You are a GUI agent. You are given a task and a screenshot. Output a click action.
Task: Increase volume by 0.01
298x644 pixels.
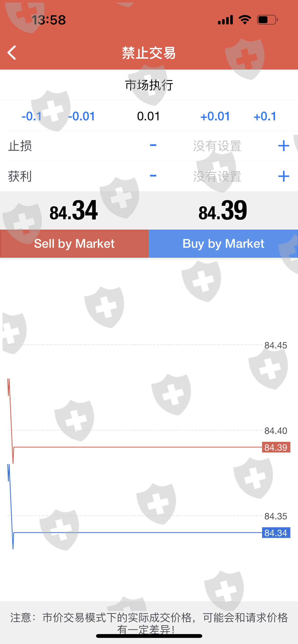pos(215,116)
